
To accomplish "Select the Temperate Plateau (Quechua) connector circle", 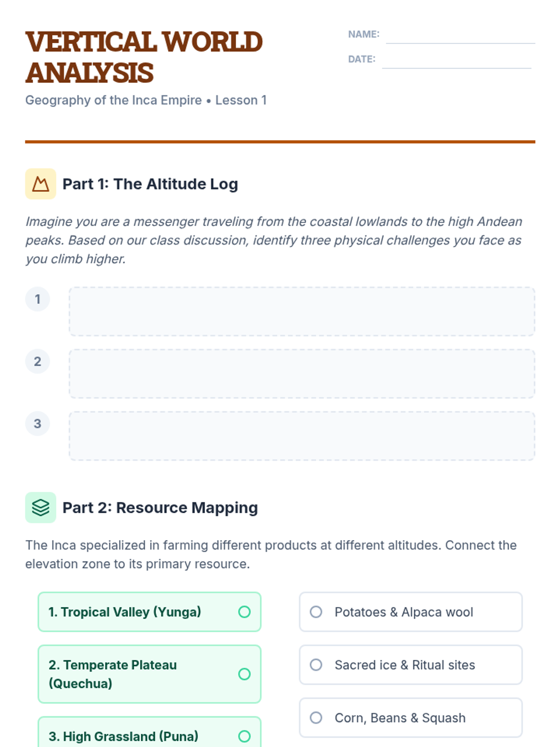I will 245,674.
